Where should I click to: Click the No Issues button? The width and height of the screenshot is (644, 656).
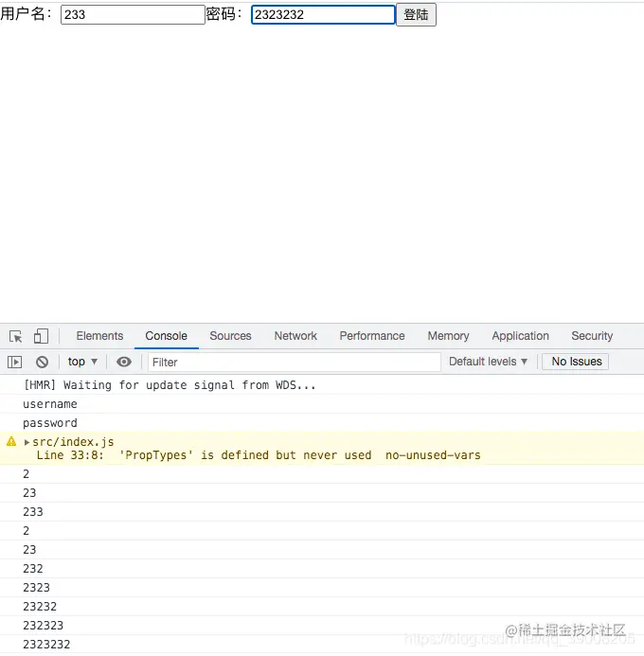[576, 362]
